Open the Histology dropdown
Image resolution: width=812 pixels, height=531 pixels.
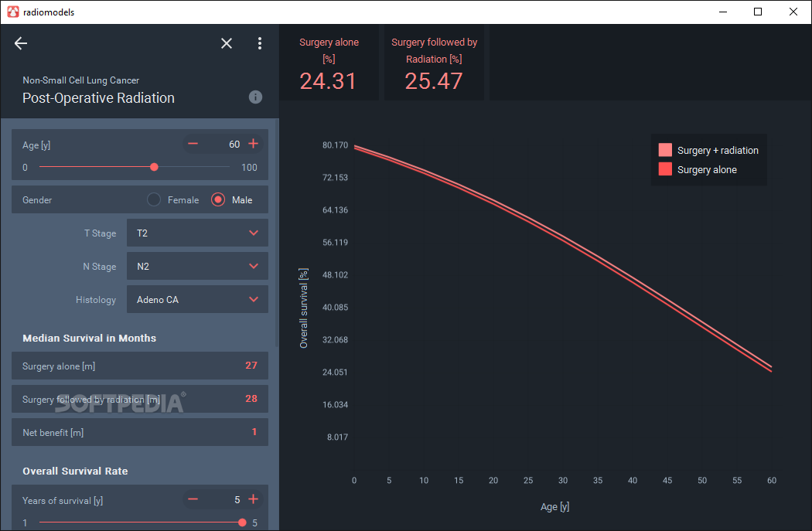[x=197, y=299]
